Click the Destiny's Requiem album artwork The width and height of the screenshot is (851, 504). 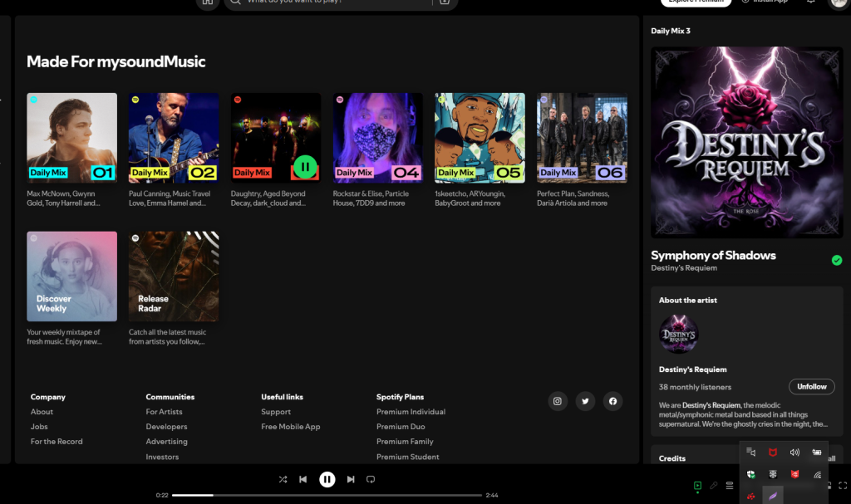[x=747, y=142]
